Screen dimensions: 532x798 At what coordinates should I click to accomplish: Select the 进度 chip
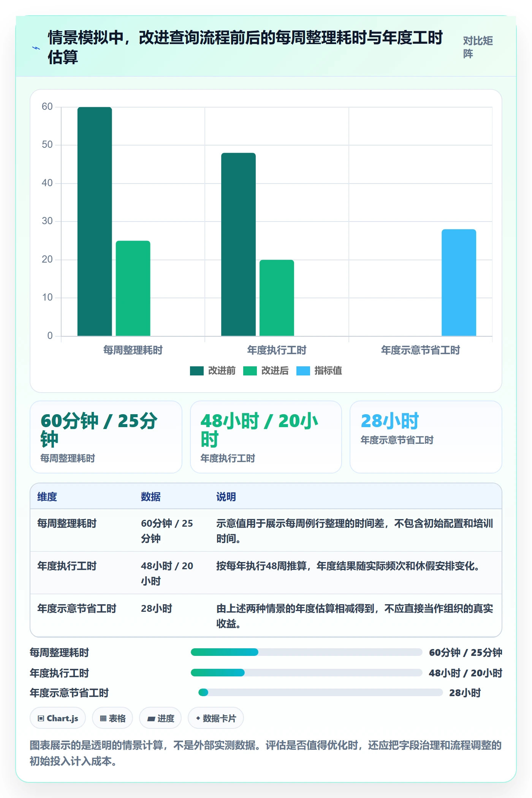[160, 718]
